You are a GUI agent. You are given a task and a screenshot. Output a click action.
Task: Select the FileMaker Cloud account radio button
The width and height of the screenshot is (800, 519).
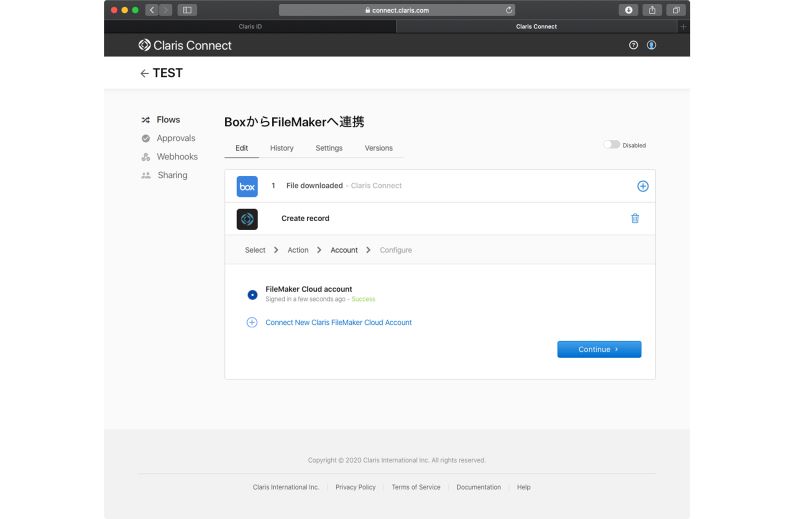click(253, 295)
